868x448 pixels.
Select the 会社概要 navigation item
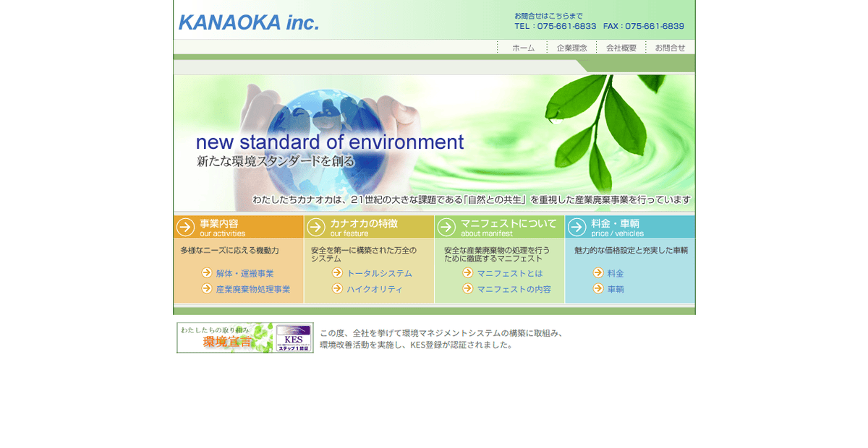(621, 48)
